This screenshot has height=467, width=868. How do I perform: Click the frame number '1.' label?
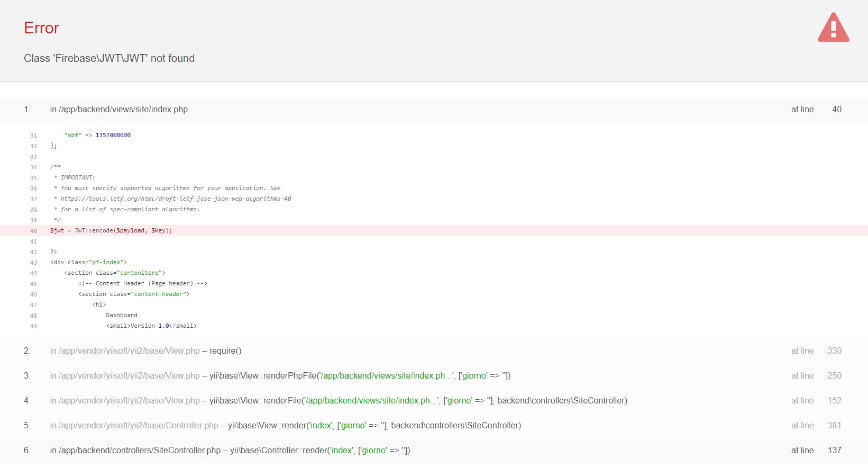[x=27, y=110]
